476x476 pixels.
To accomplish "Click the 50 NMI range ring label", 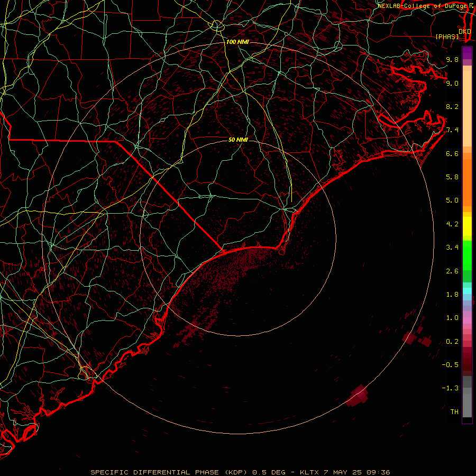I will pyautogui.click(x=238, y=140).
